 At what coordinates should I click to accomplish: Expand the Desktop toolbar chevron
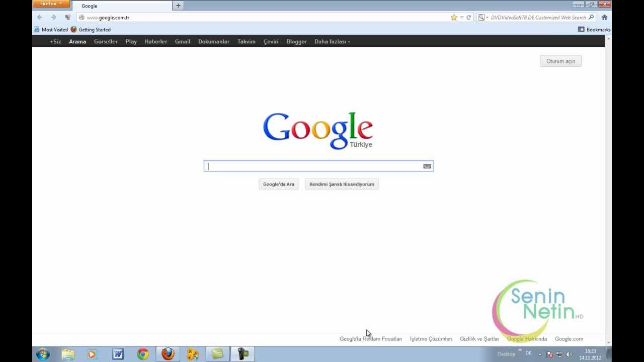[520, 350]
